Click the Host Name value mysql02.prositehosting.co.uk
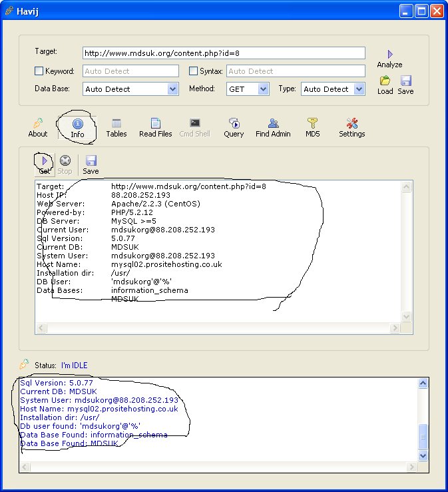The width and height of the screenshot is (448, 492). [166, 264]
